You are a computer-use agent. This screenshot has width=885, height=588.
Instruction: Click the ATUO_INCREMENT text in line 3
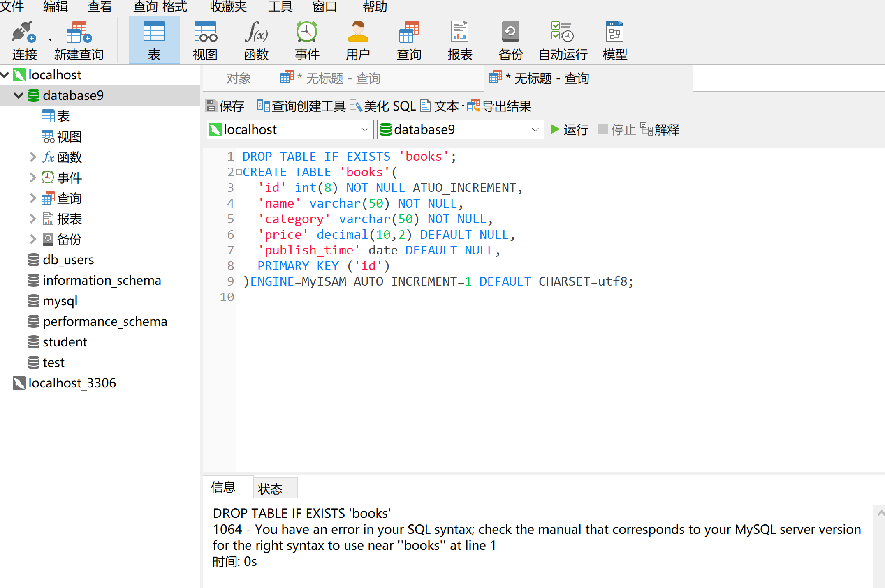click(465, 188)
